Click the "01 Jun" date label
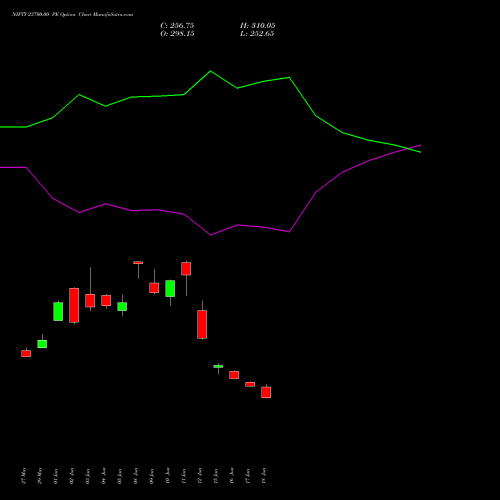The height and width of the screenshot is (500, 500). pyautogui.click(x=56, y=476)
